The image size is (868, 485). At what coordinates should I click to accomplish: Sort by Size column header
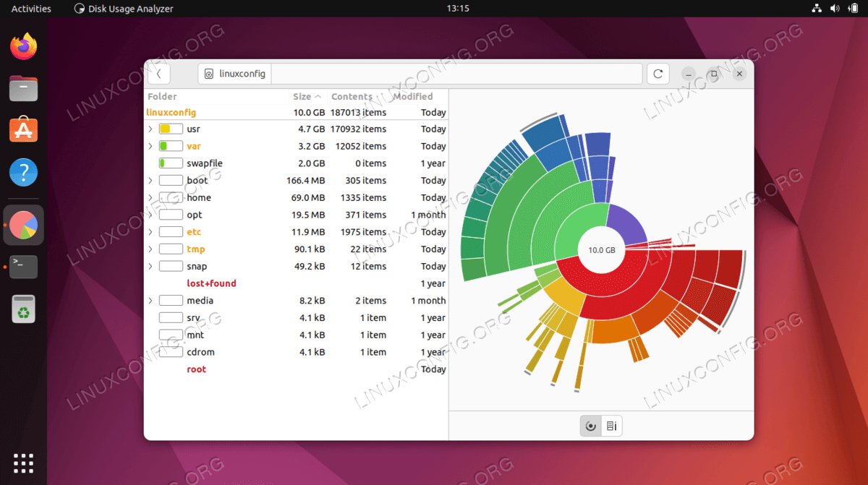pyautogui.click(x=307, y=97)
